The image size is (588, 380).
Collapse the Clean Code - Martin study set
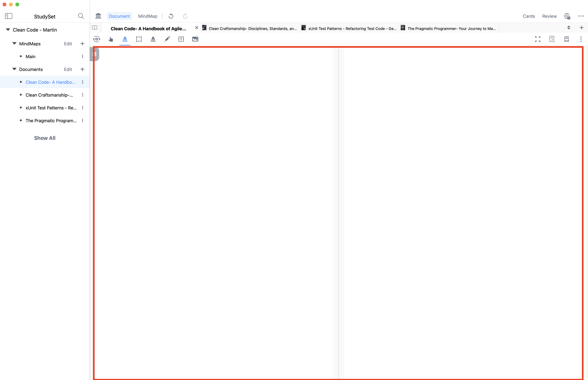pos(8,30)
